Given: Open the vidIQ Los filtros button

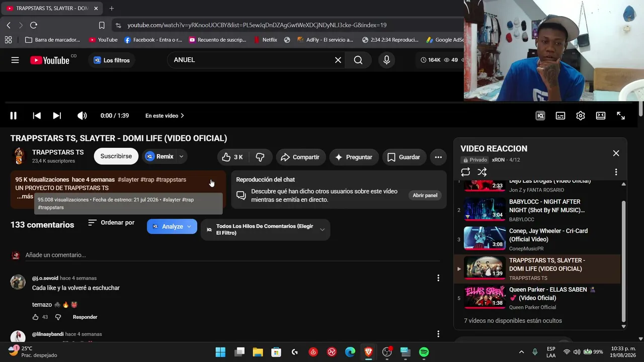Looking at the screenshot, I should click(x=112, y=60).
